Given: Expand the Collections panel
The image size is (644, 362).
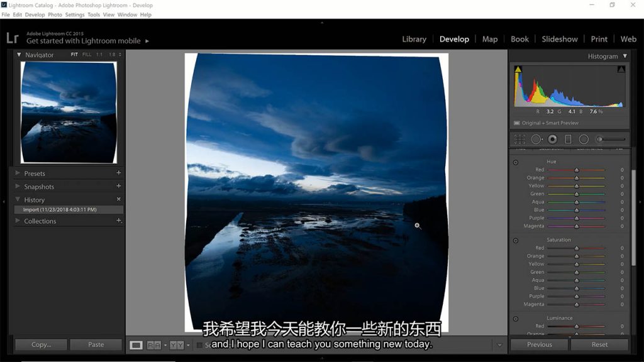Looking at the screenshot, I should coord(18,221).
